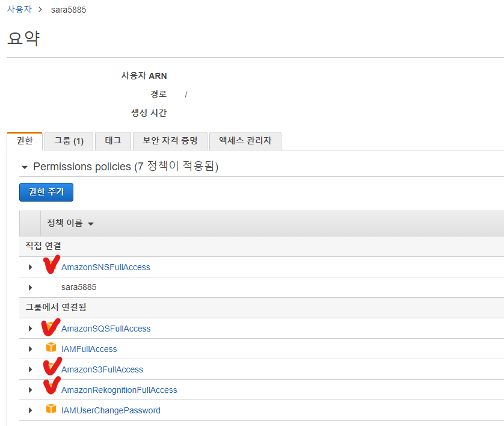Sort by 정책 이름 column header
Screen dimensions: 504x426
[70, 223]
